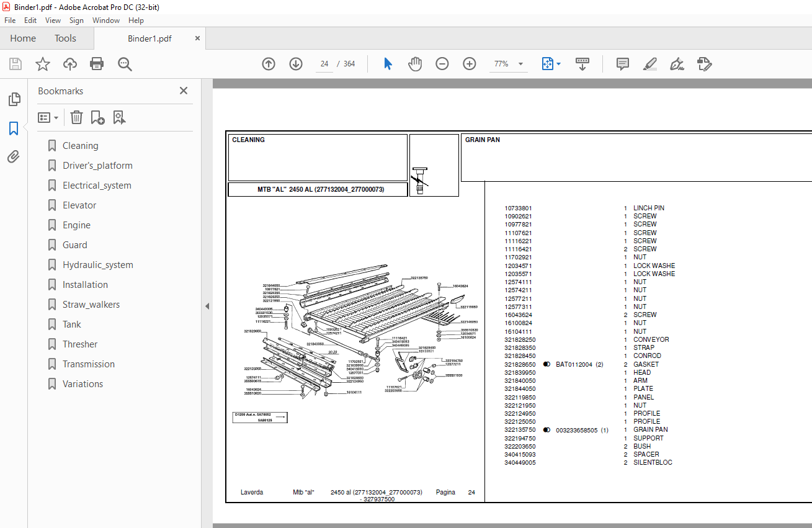Viewport: 812px width, 528px height.
Task: Delete selected bookmark trash icon
Action: [76, 117]
